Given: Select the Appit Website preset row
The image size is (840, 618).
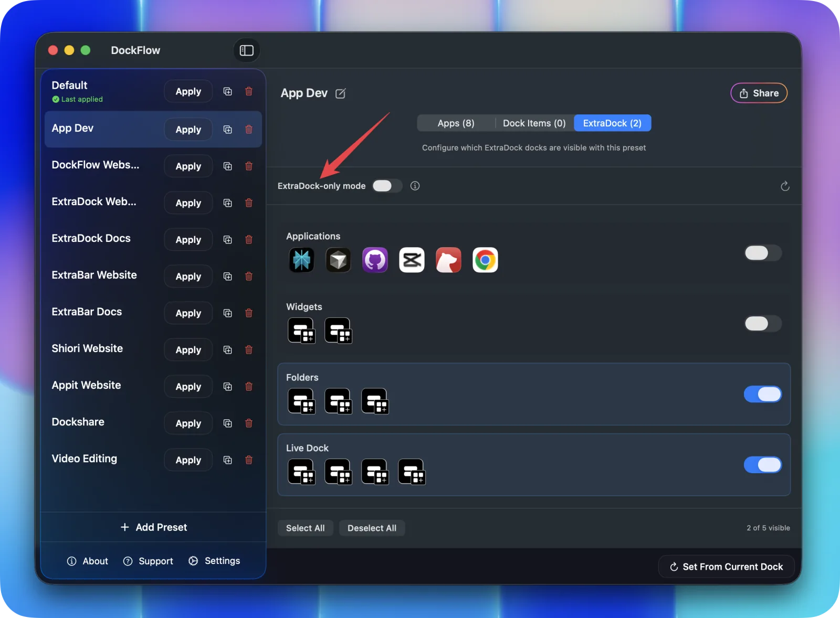Looking at the screenshot, I should point(153,386).
